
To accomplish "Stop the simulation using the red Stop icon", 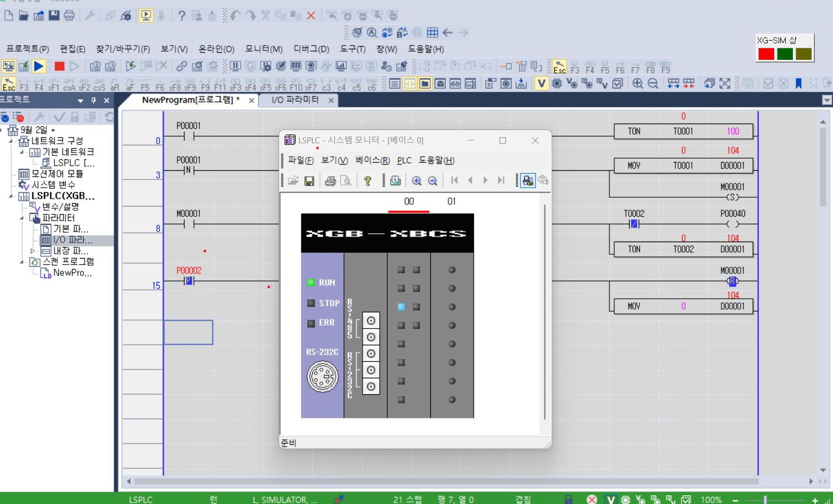I will coord(59,66).
